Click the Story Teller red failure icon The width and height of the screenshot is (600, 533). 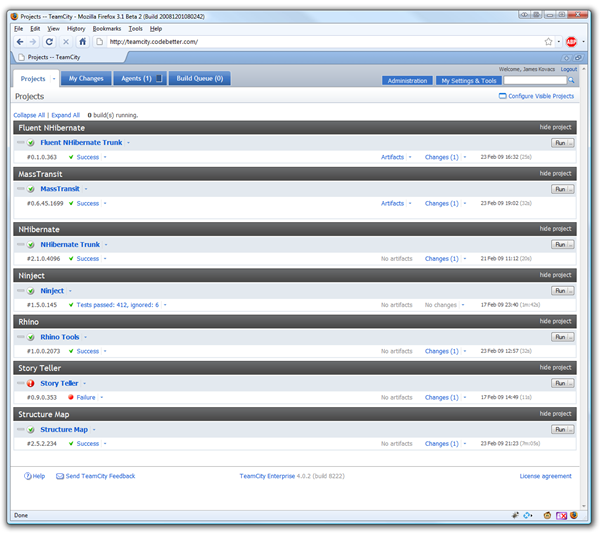(31, 383)
